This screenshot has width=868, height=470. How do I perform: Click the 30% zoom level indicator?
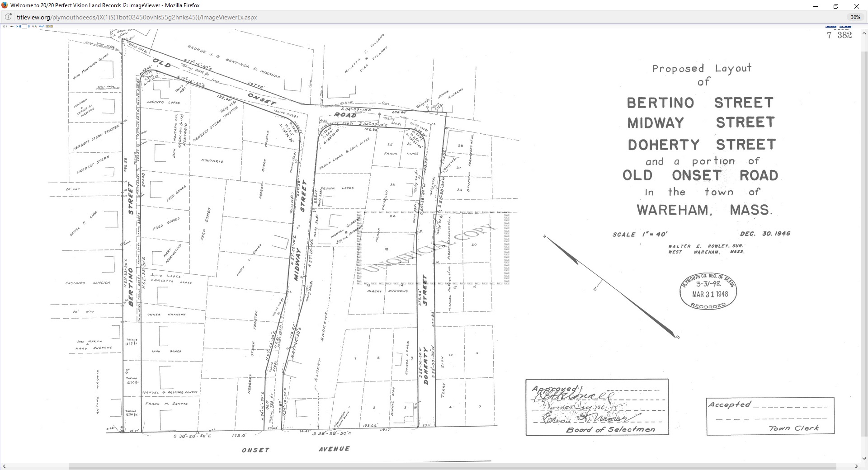855,17
